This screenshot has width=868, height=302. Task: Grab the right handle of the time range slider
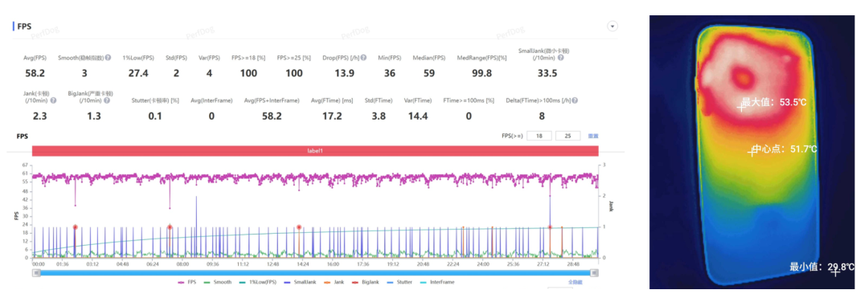(x=595, y=273)
